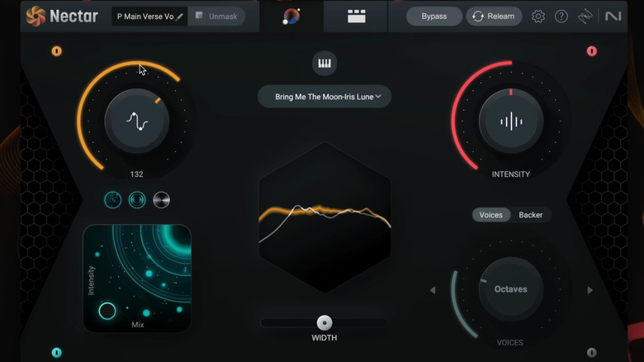Select the second teal concentric rings style icon
Screen dimensions: 644x362
click(x=137, y=200)
